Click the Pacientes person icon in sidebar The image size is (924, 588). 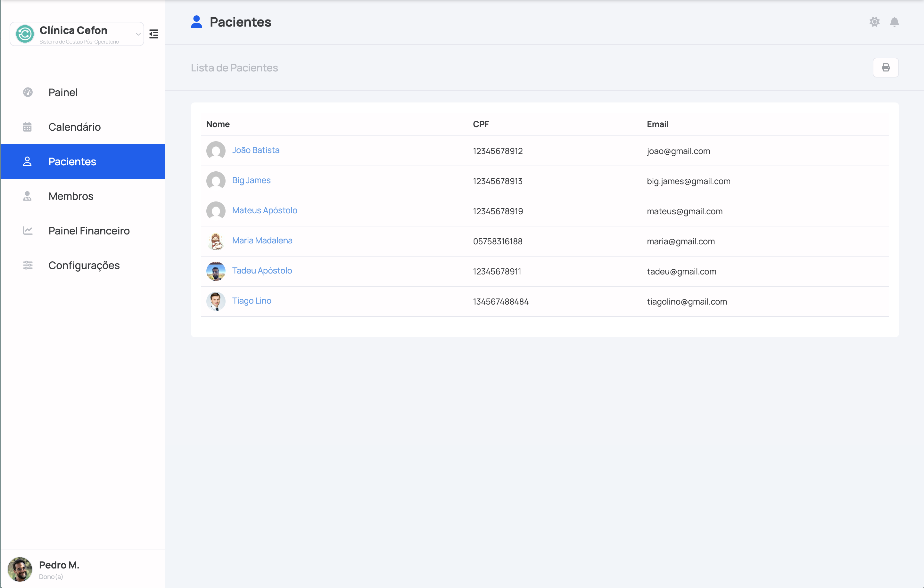(28, 161)
